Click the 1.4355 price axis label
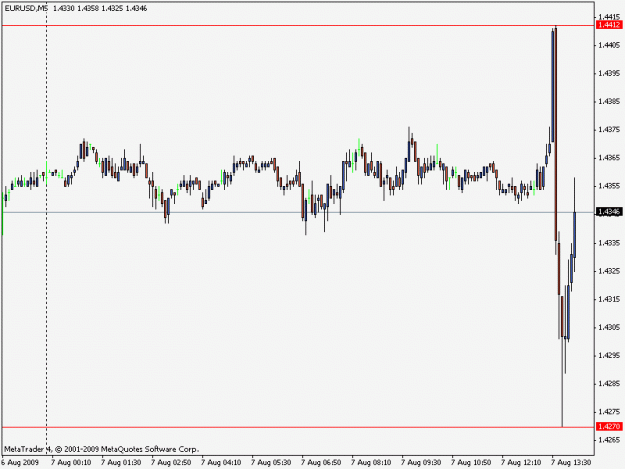625x469 pixels. click(x=609, y=186)
